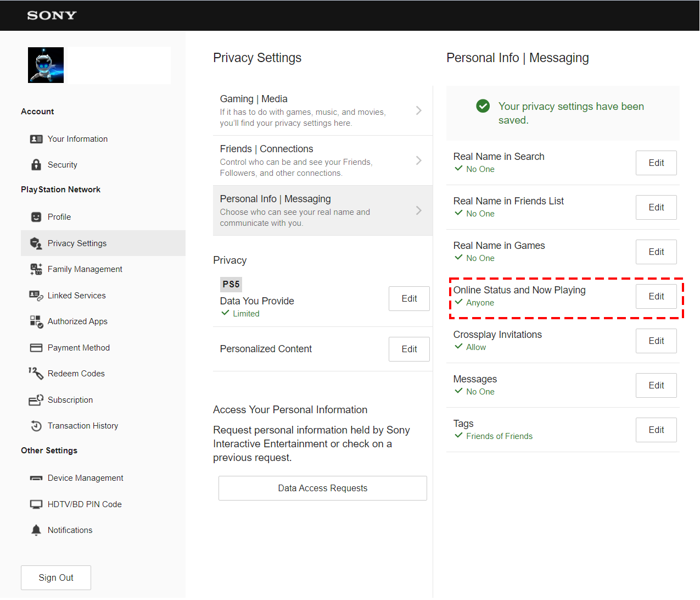Select the Linked Services icon
Viewport: 700px width, 600px height.
click(35, 295)
